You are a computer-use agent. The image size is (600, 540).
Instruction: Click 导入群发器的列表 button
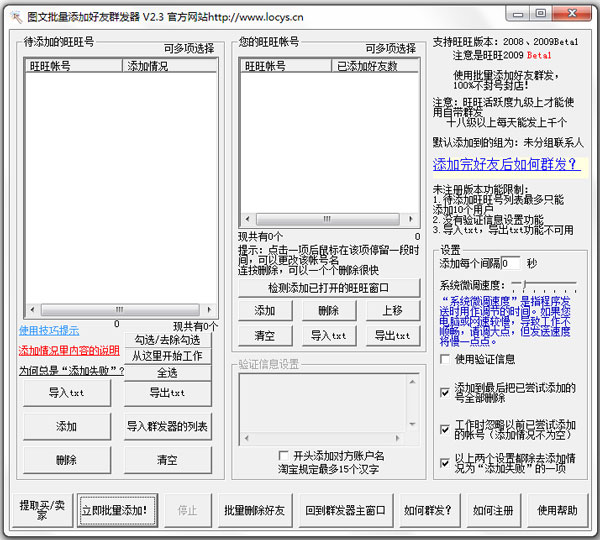tap(168, 426)
